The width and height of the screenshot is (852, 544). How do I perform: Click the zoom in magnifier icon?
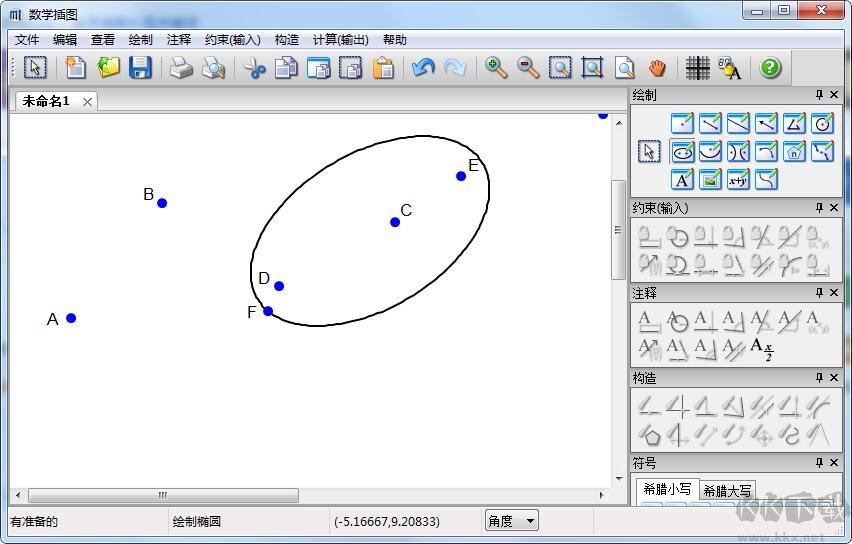point(496,68)
